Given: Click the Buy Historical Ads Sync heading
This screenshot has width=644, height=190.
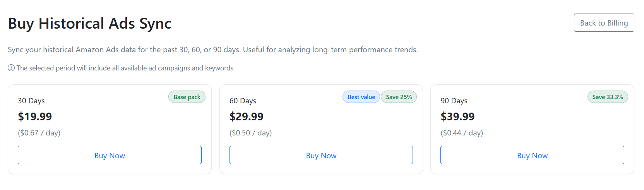Looking at the screenshot, I should (90, 24).
